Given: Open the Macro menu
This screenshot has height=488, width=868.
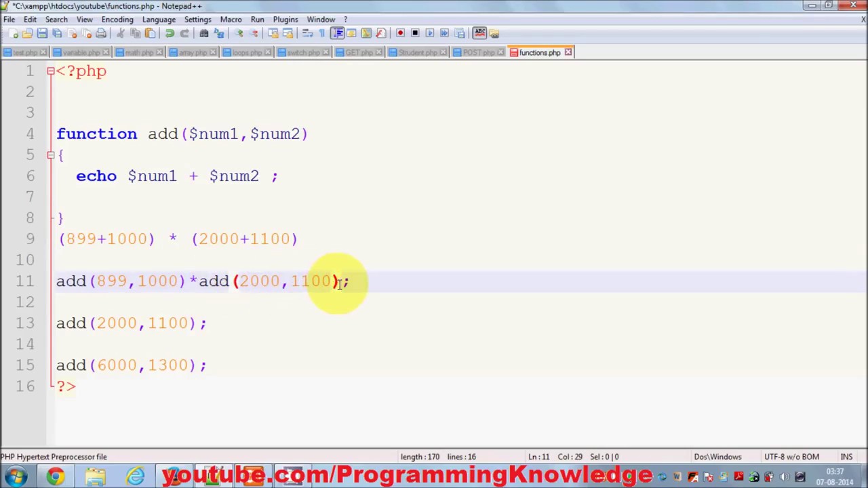Looking at the screenshot, I should 231,19.
